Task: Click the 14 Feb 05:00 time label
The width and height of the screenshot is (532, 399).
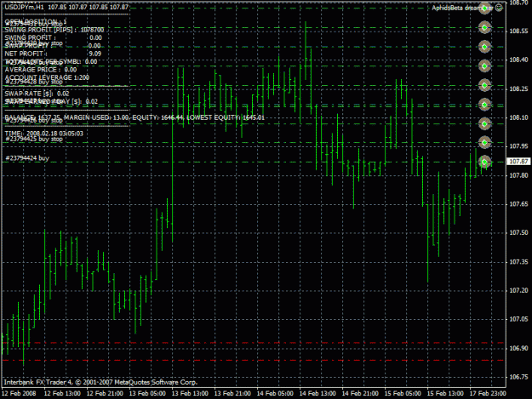Action: coord(275,394)
